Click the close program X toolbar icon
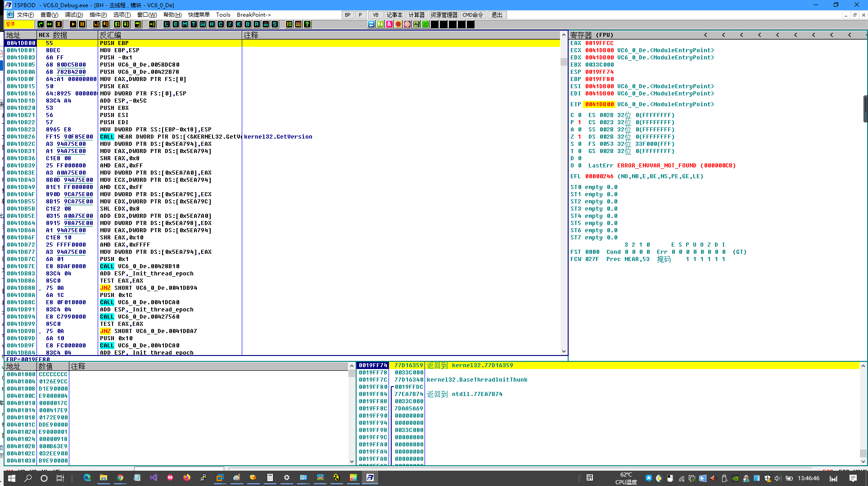868x486 pixels. pos(59,24)
